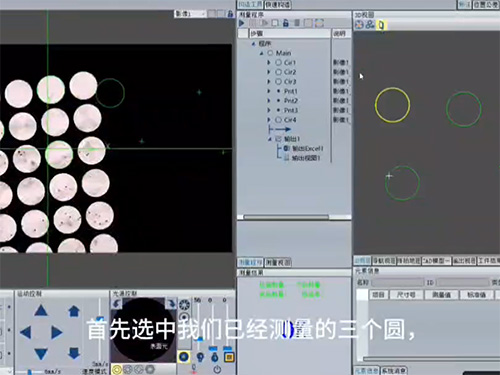The height and width of the screenshot is (375, 500).
Task: Click the light power button icon
Action: click(x=217, y=369)
